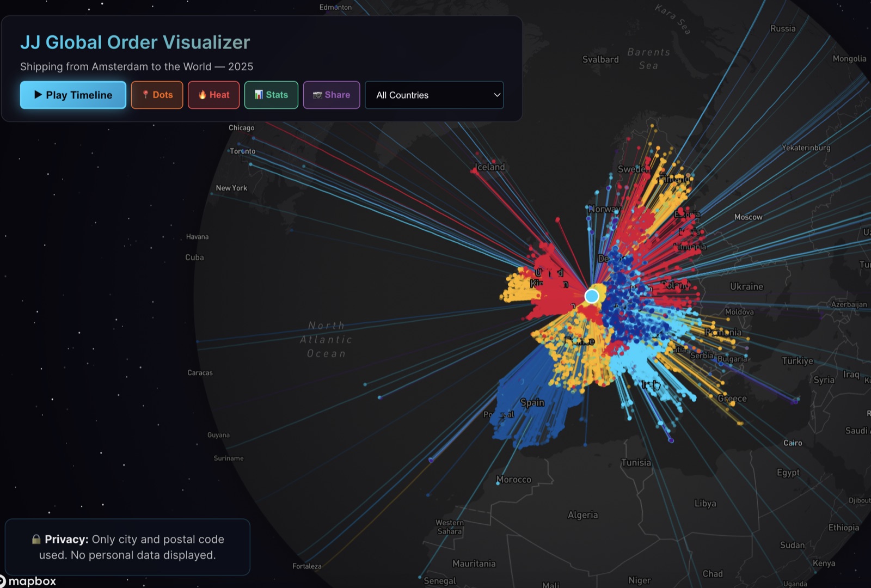Click the chart icon on Stats button
871x588 pixels.
coord(259,95)
